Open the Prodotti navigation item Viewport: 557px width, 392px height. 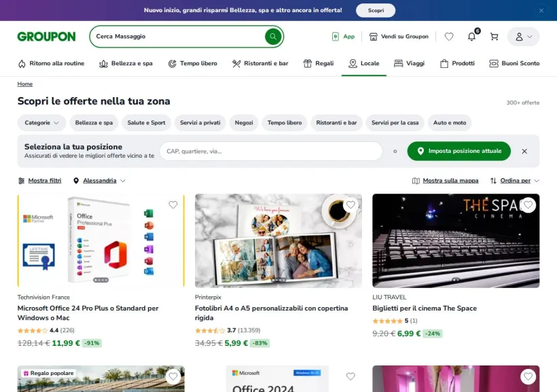pyautogui.click(x=457, y=64)
